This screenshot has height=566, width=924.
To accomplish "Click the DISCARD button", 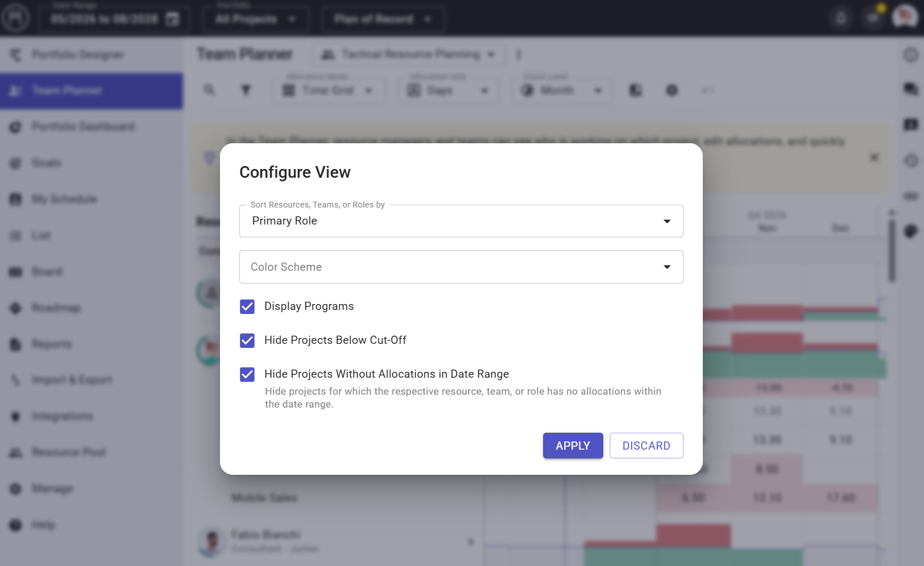I will pyautogui.click(x=647, y=446).
